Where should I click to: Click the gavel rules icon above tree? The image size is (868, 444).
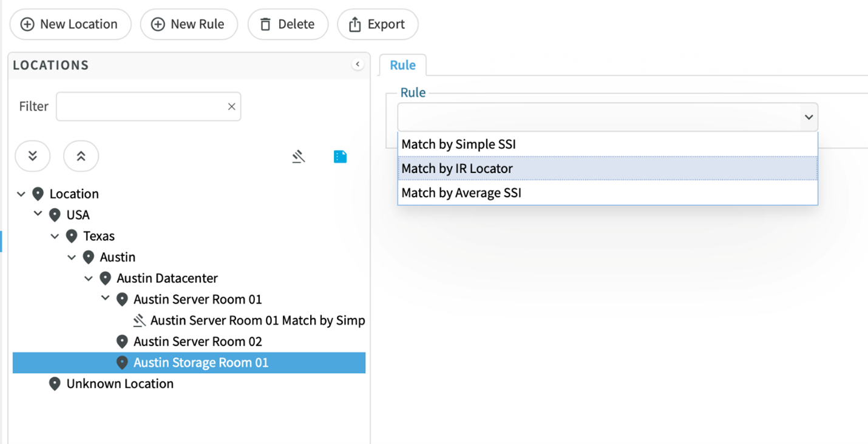(298, 157)
